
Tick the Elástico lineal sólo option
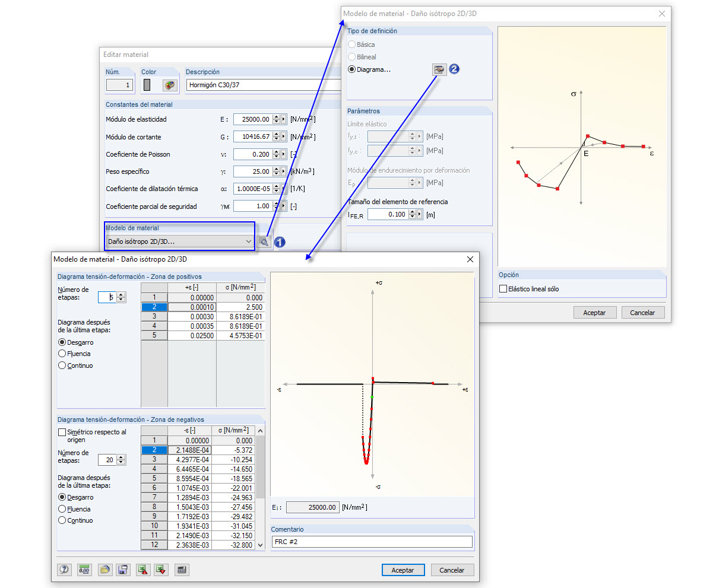(503, 289)
